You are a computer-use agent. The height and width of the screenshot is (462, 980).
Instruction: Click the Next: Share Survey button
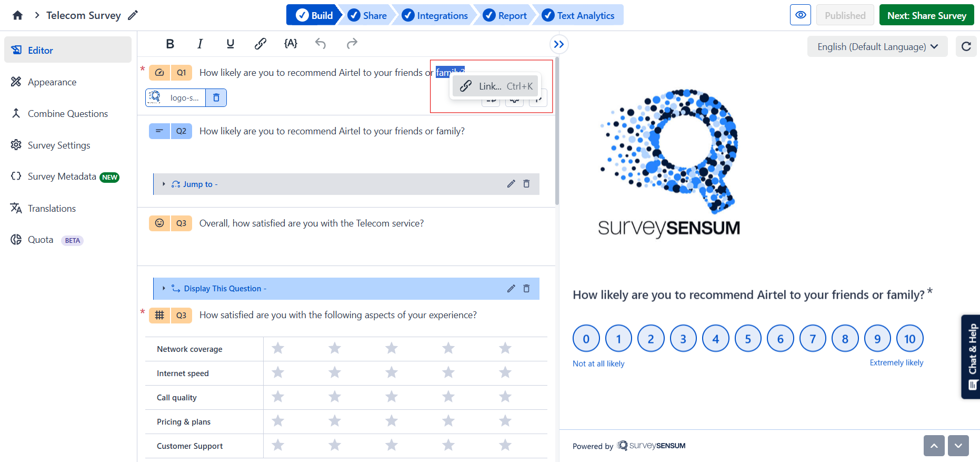(x=926, y=15)
